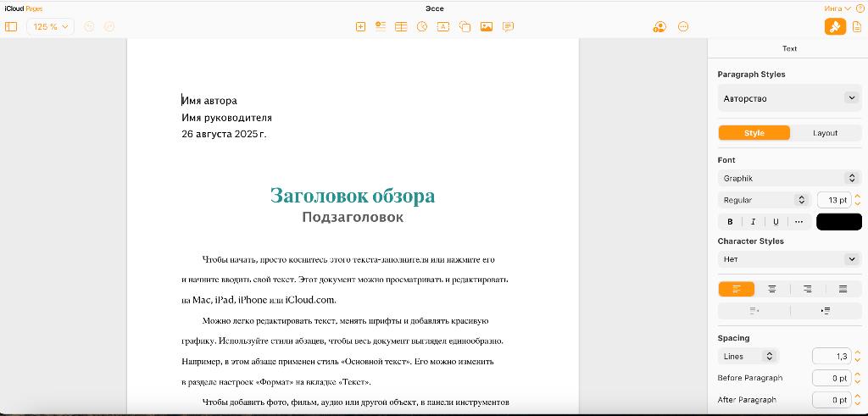Screen dimensions: 868x416
Task: Open the Инга account menu
Action: [x=837, y=8]
